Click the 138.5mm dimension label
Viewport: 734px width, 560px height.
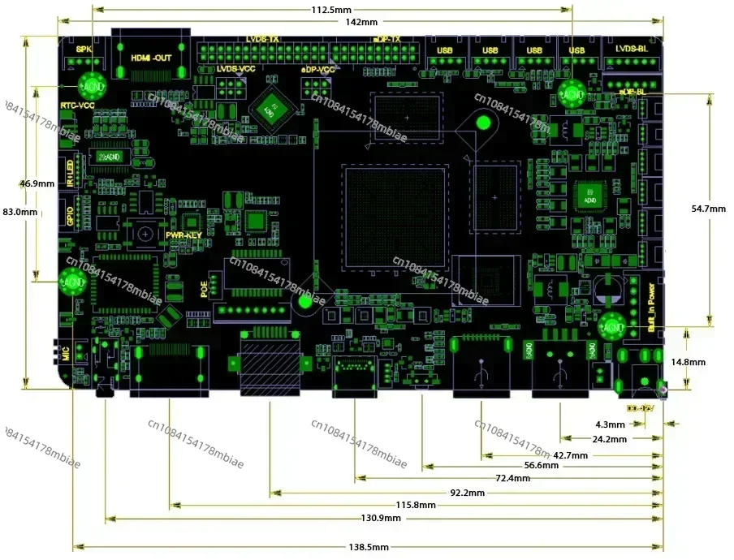click(x=369, y=547)
